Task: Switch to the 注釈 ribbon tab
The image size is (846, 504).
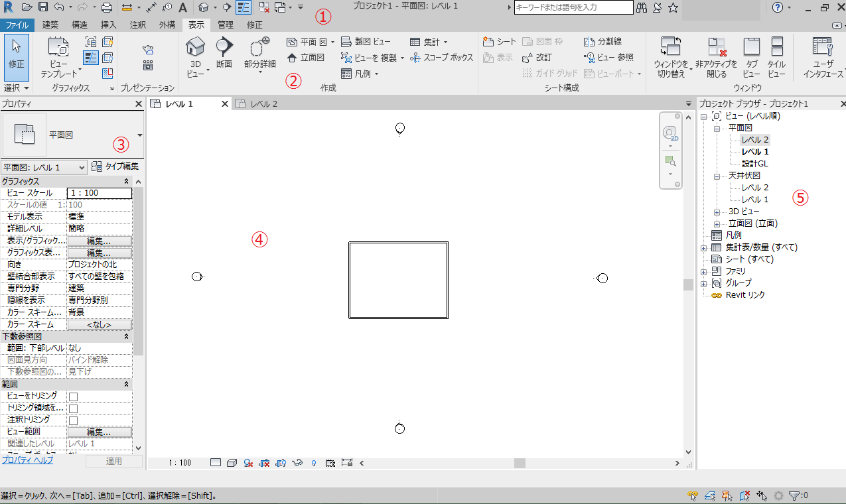Action: (138, 25)
